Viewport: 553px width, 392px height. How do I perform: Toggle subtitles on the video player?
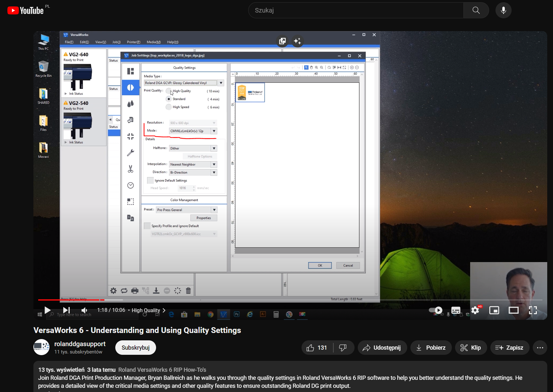coord(456,310)
